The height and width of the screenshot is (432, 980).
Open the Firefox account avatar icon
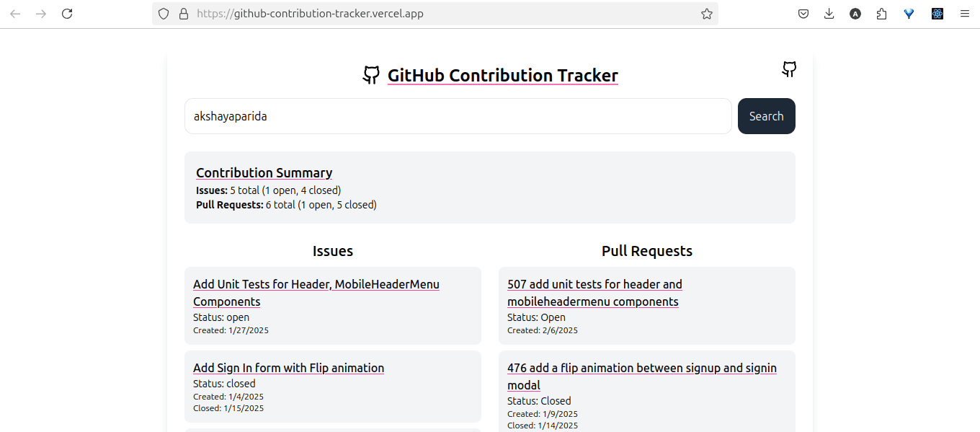point(855,13)
